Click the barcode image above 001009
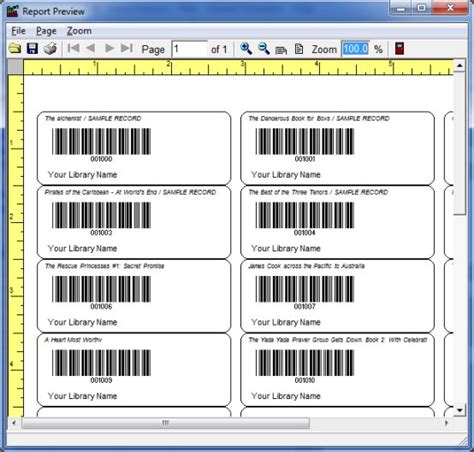Image resolution: width=474 pixels, height=452 pixels. point(101,363)
